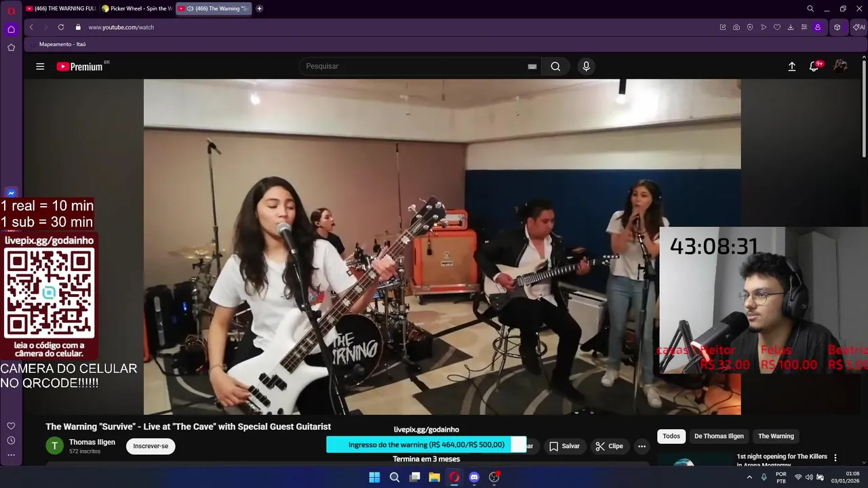Click the YouTube create/upload icon
Screen dimensions: 868x488
(791, 66)
